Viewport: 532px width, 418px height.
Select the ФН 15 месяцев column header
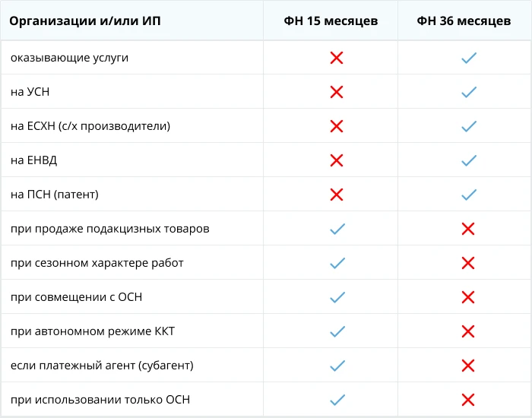(x=331, y=21)
